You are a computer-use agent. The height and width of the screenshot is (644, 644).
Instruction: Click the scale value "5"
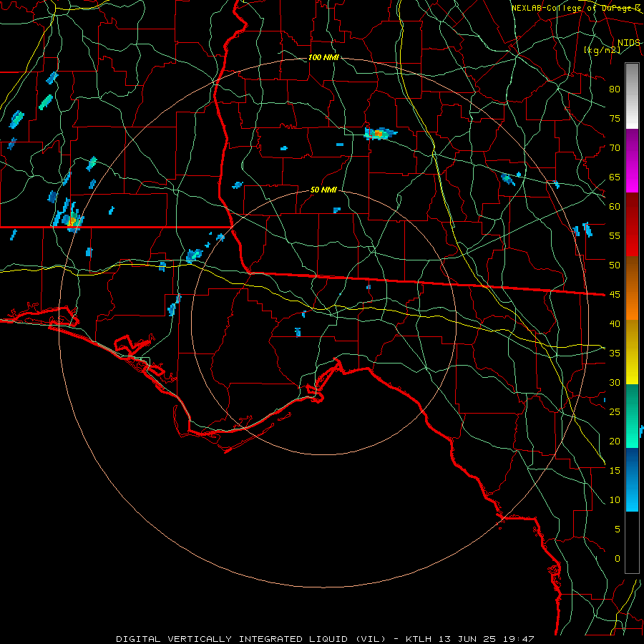pos(617,530)
